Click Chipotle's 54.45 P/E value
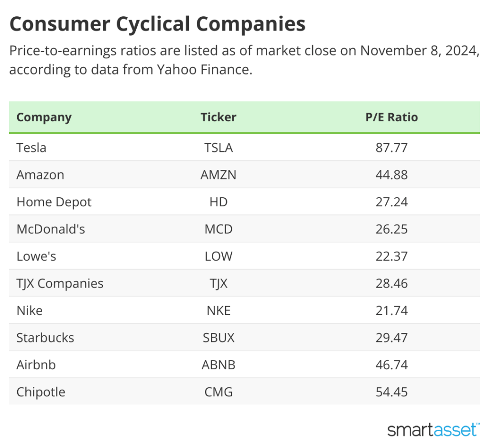This screenshot has height=448, width=489. 391,393
